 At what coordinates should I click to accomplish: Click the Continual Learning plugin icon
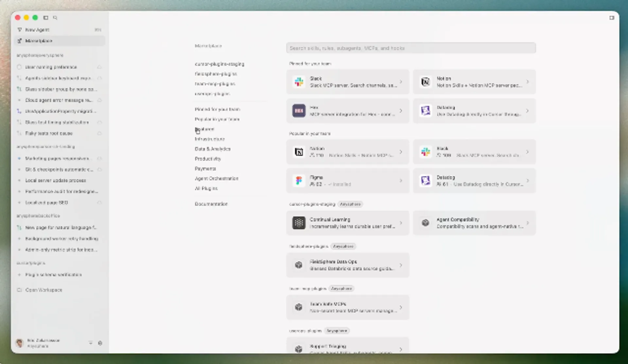299,223
